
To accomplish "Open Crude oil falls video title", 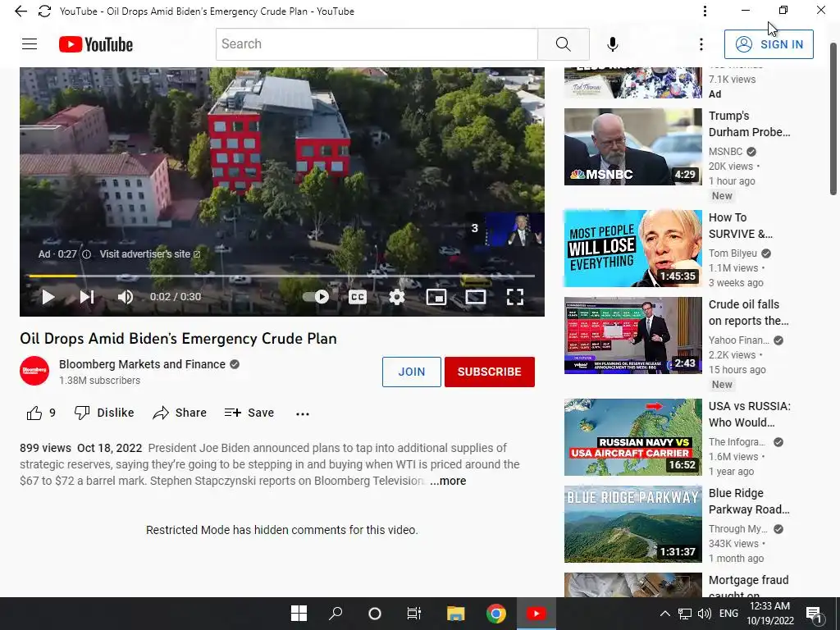I will coord(748,313).
